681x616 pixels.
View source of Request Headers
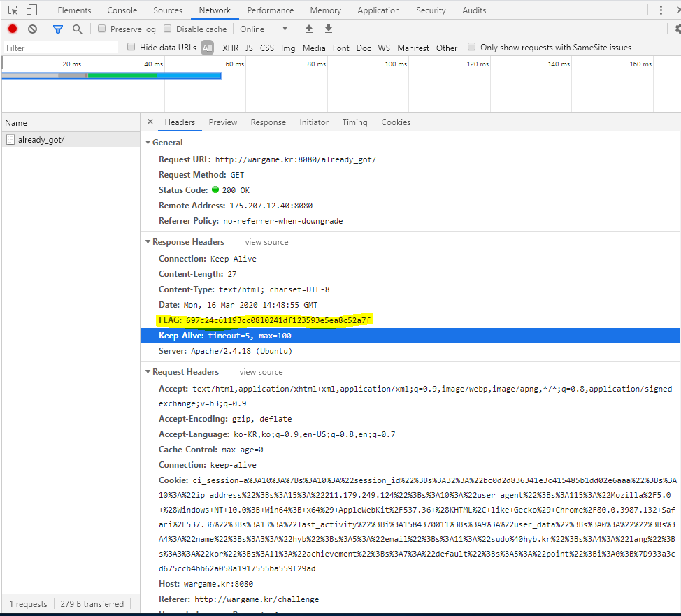tap(261, 372)
